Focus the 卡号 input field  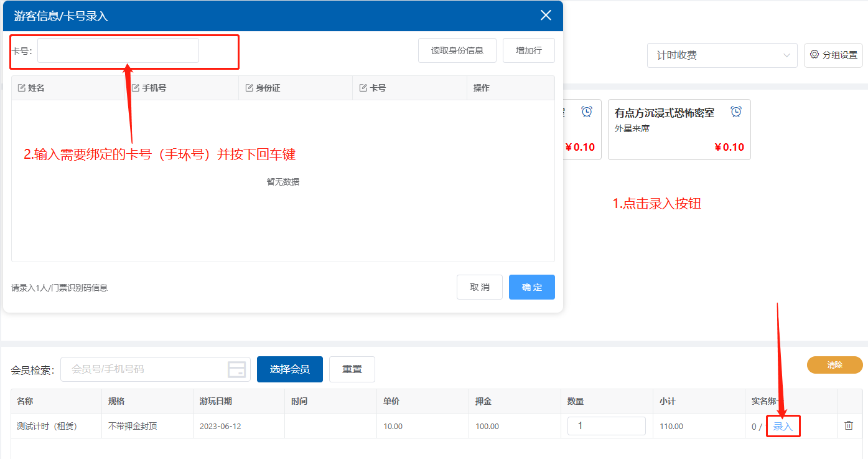[118, 50]
